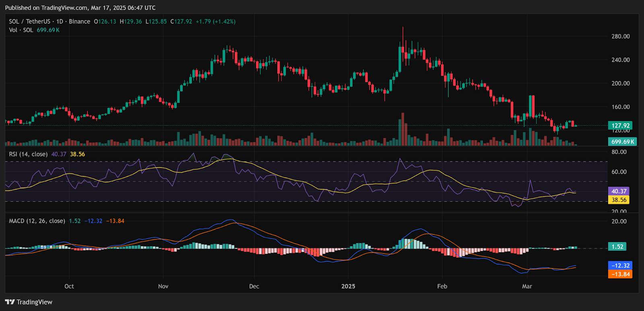
Task: Click the 2025 label on time axis
Action: (x=348, y=286)
